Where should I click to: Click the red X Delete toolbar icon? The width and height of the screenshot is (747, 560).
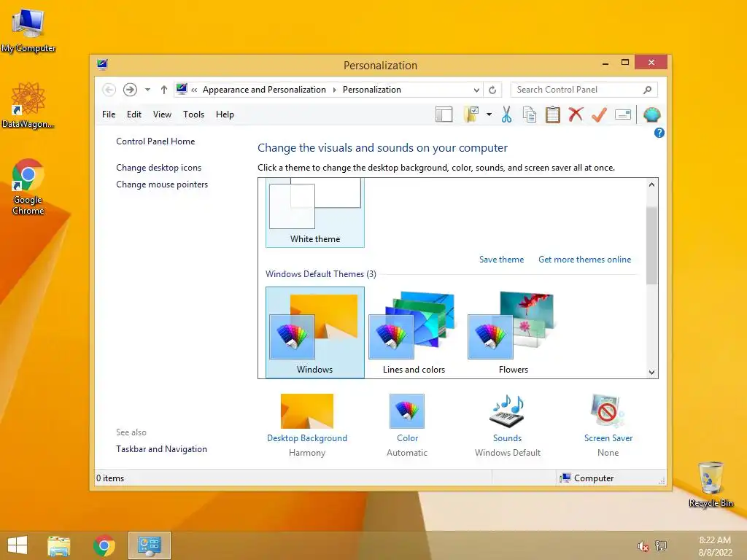click(576, 114)
